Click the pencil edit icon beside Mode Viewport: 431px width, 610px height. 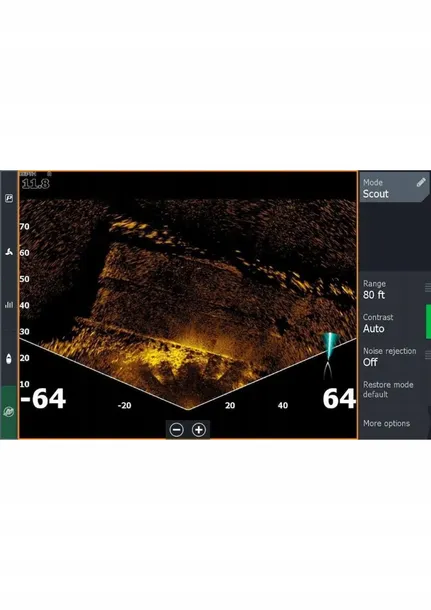[x=421, y=182]
